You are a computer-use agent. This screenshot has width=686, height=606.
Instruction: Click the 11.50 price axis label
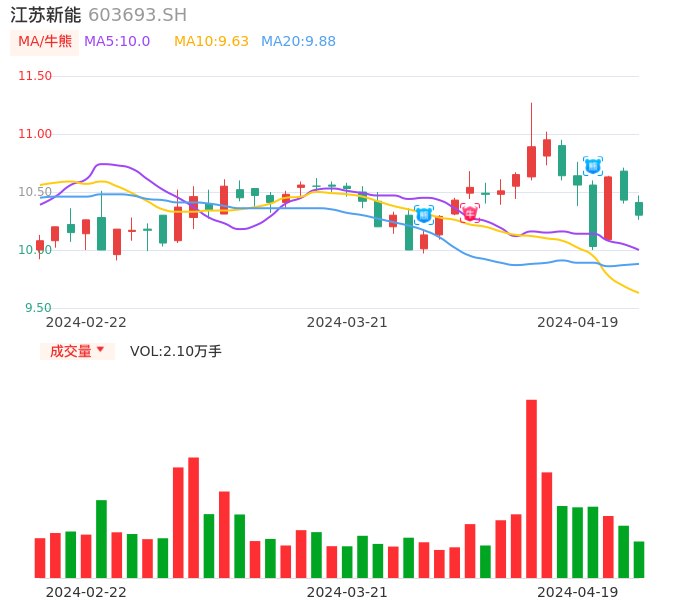[35, 76]
